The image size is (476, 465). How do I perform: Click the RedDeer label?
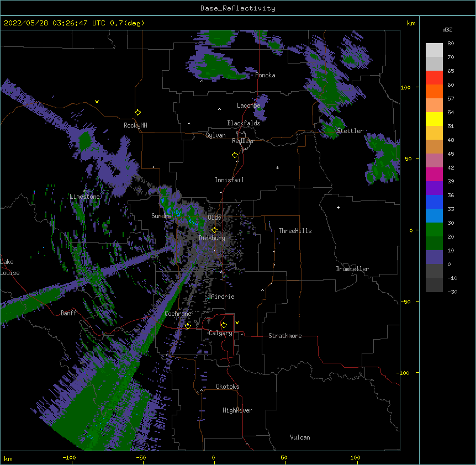point(244,141)
